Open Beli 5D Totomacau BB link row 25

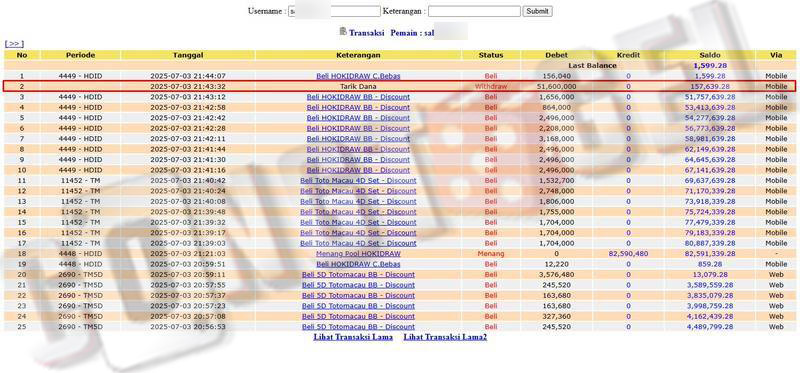point(358,327)
